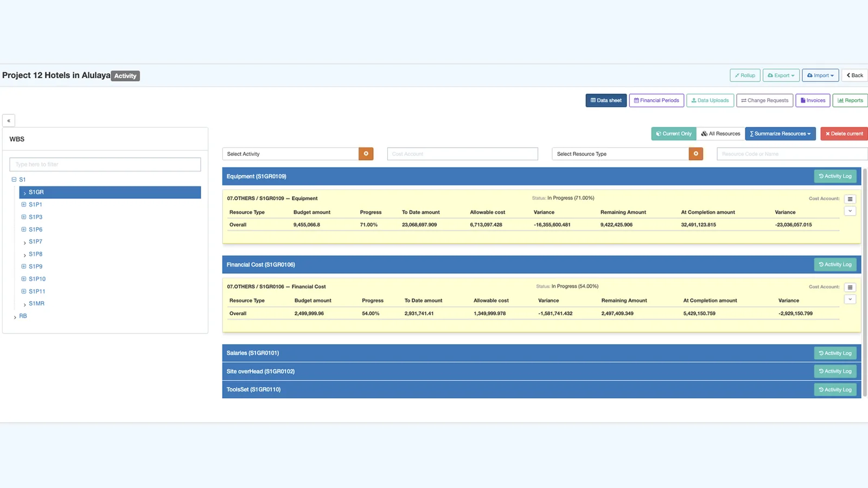This screenshot has width=868, height=488.
Task: Open Activity Log for ToolsSet
Action: (835, 390)
